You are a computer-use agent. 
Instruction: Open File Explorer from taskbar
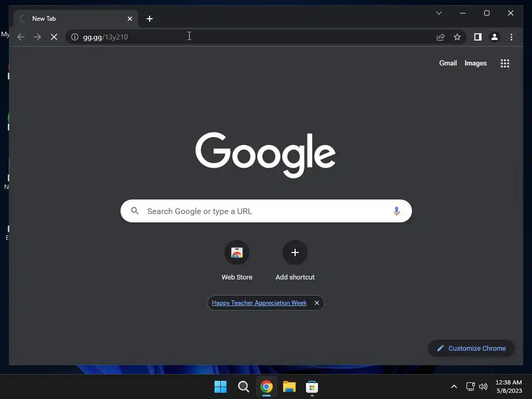coord(289,387)
